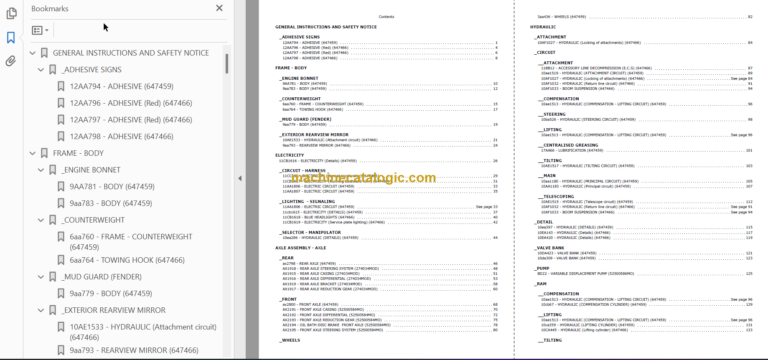Image resolution: width=768 pixels, height=360 pixels.
Task: Open bookmark 9aa793 - REARVIEW MIRROR (647466)
Action: pos(134,350)
